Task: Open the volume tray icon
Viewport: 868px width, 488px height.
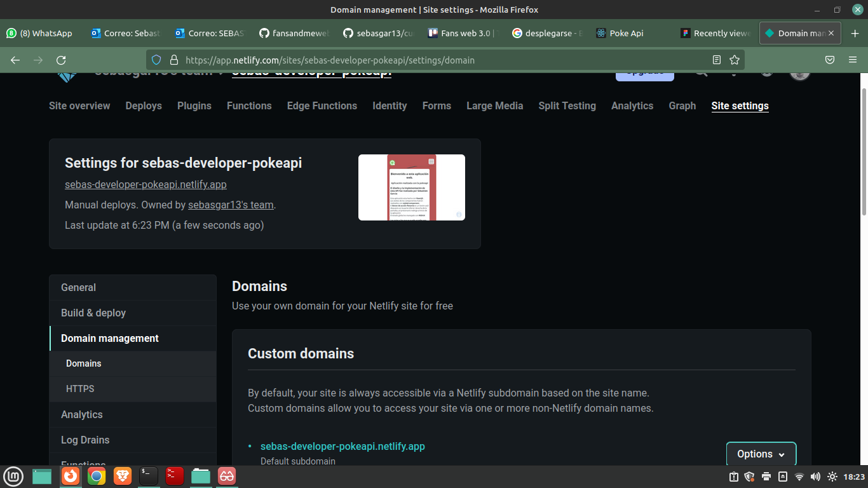Action: click(815, 477)
